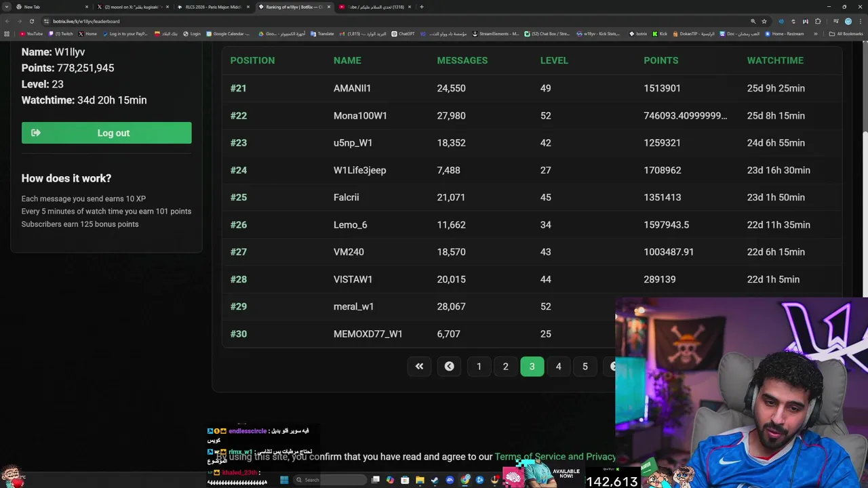The width and height of the screenshot is (868, 488).
Task: Open the Chrome three-dot menu
Action: [861, 21]
